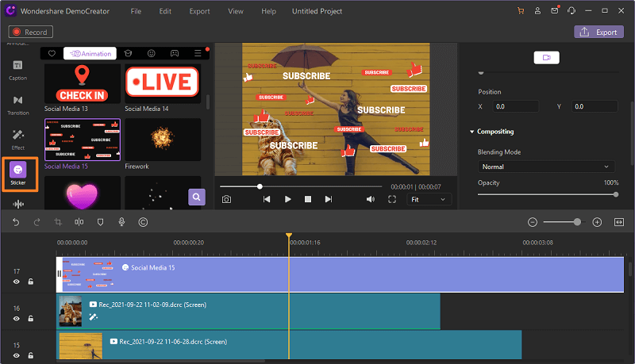
Task: Open the Edit menu
Action: click(165, 11)
